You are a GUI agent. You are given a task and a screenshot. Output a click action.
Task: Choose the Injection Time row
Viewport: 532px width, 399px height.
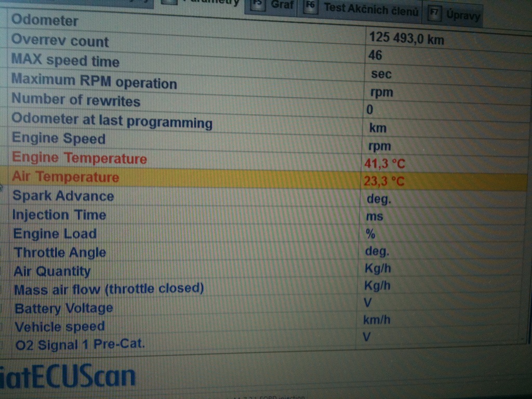coord(59,215)
